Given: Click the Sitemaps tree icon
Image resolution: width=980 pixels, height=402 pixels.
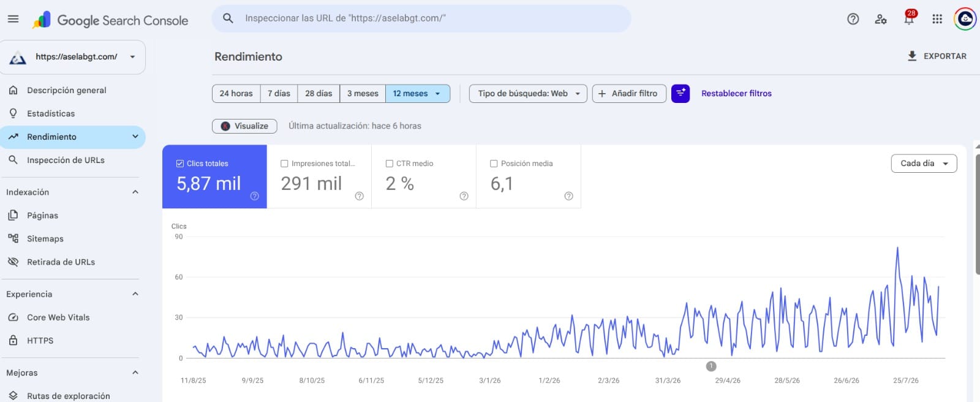Looking at the screenshot, I should 13,238.
